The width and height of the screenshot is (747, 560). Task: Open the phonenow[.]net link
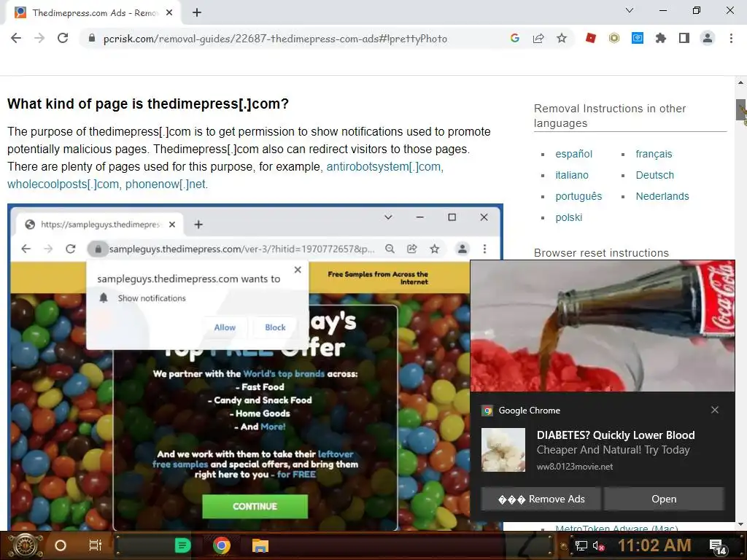tap(166, 184)
